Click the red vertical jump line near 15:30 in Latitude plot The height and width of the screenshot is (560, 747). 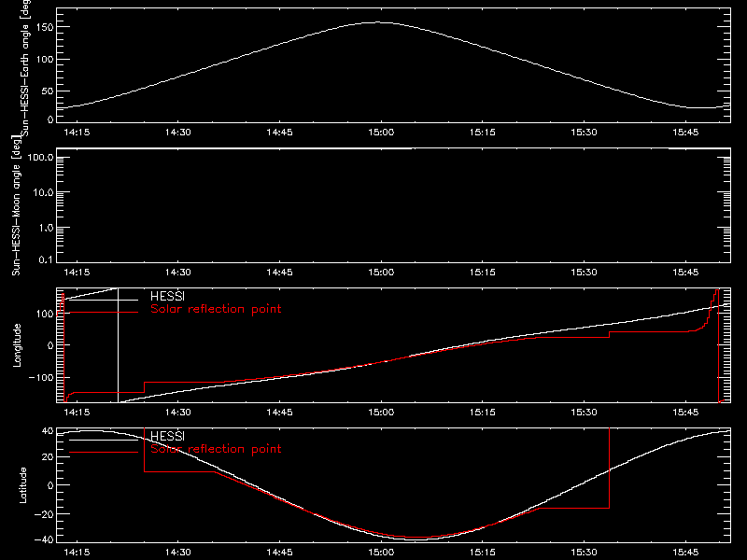click(x=610, y=469)
